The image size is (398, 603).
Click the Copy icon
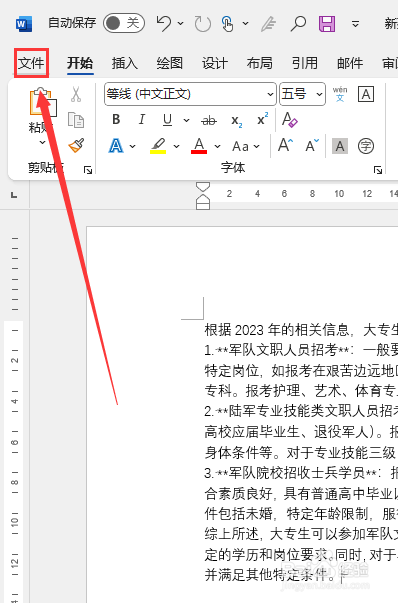pyautogui.click(x=76, y=120)
